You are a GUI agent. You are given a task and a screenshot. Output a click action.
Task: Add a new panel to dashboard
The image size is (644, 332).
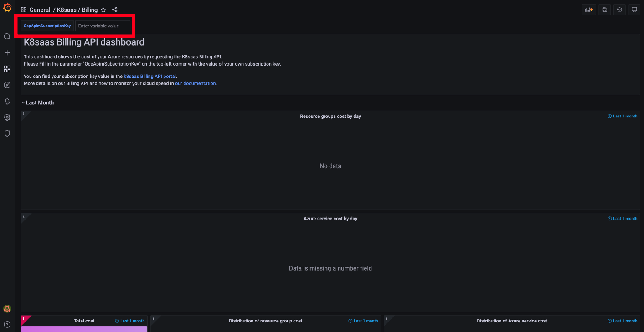point(589,10)
